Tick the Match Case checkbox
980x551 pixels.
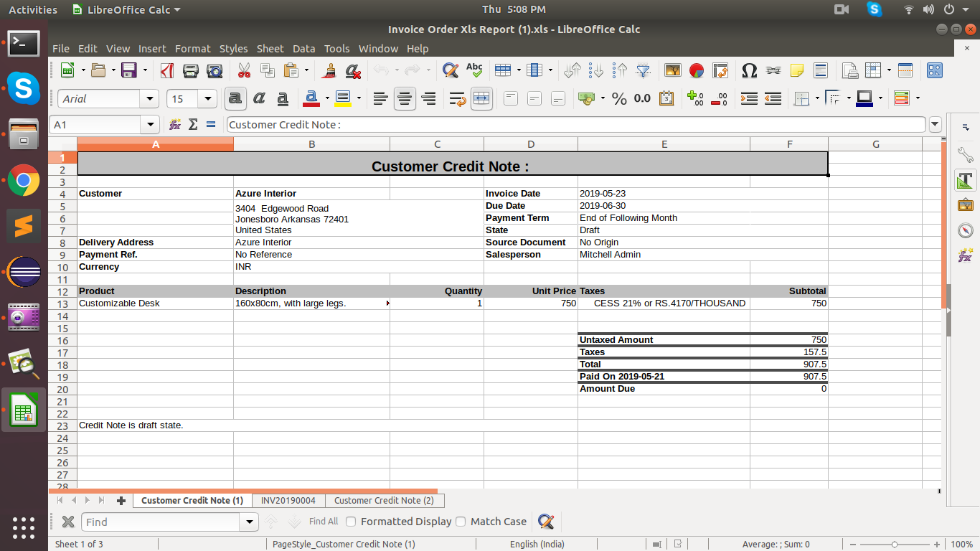click(461, 522)
